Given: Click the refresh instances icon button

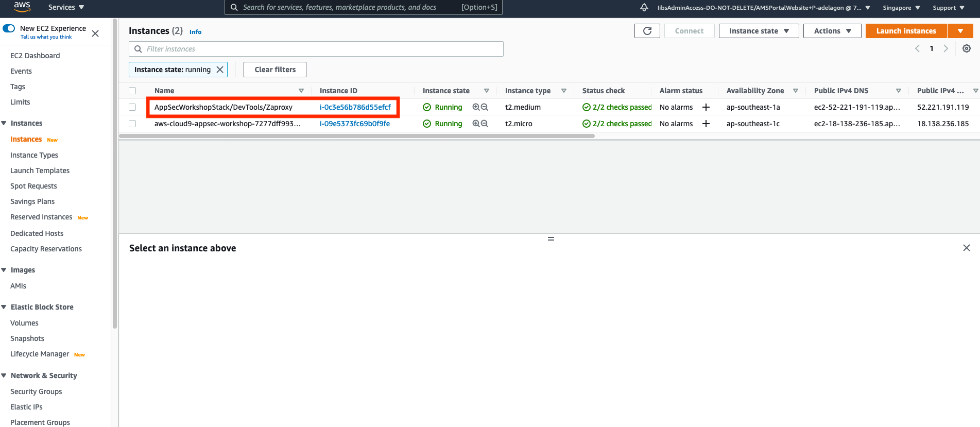Looking at the screenshot, I should pos(647,31).
